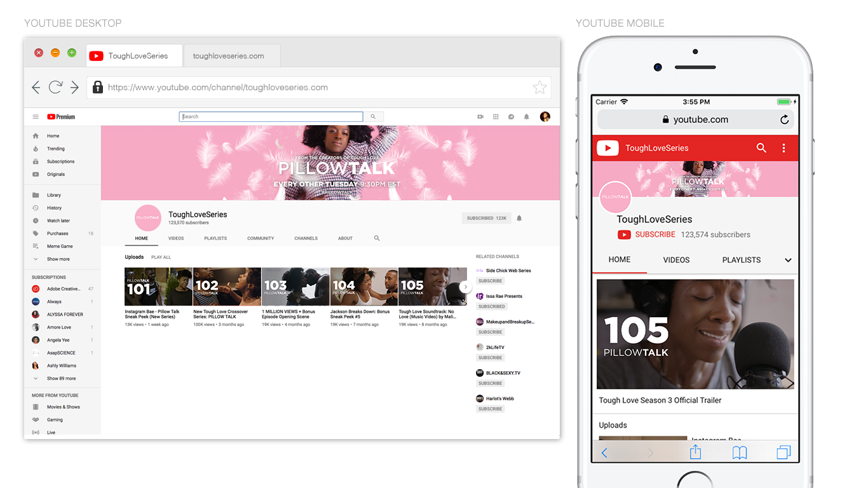Open the Adobe Creative subscription channel
The height and width of the screenshot is (488, 868).
tap(62, 289)
